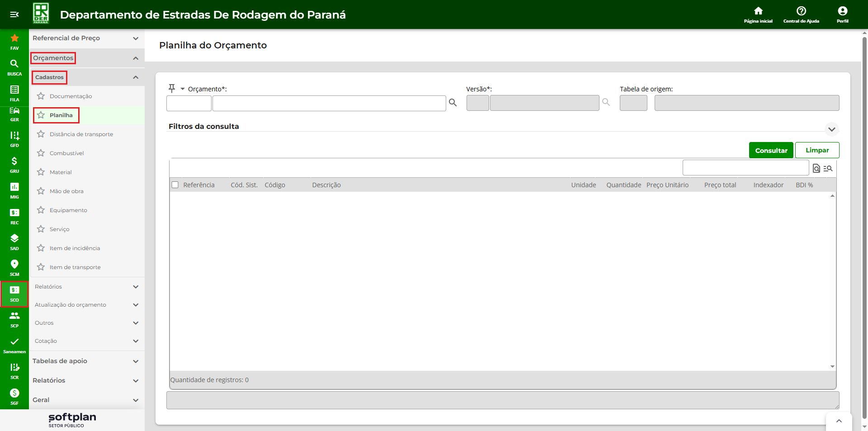This screenshot has height=431, width=868.
Task: Open the FAV favorites sidebar icon
Action: (14, 41)
